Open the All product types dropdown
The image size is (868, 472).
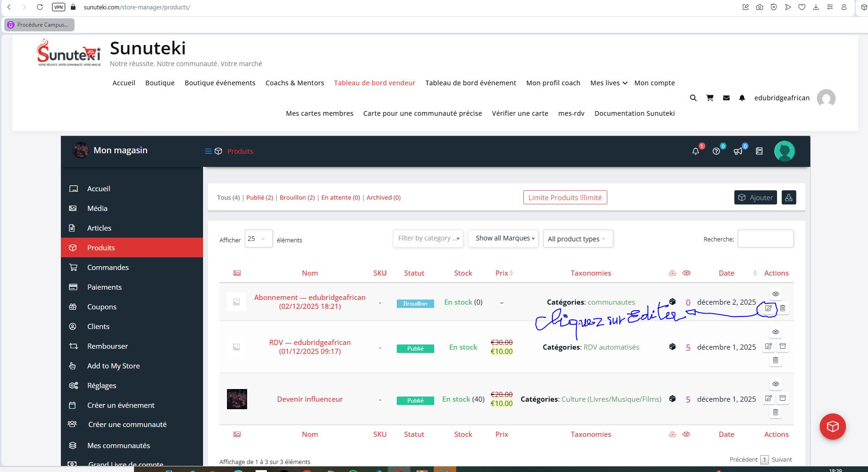click(577, 239)
